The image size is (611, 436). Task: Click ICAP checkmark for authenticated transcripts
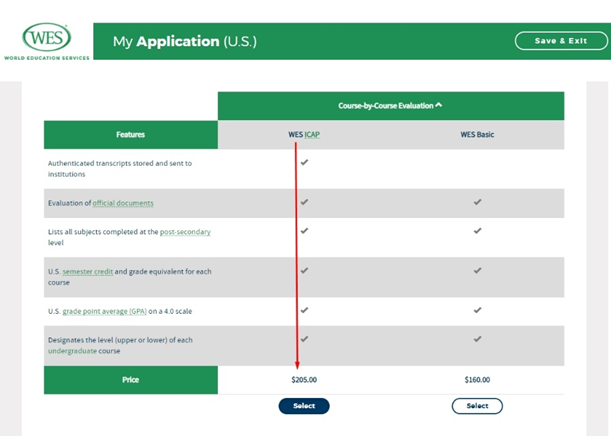pos(304,162)
